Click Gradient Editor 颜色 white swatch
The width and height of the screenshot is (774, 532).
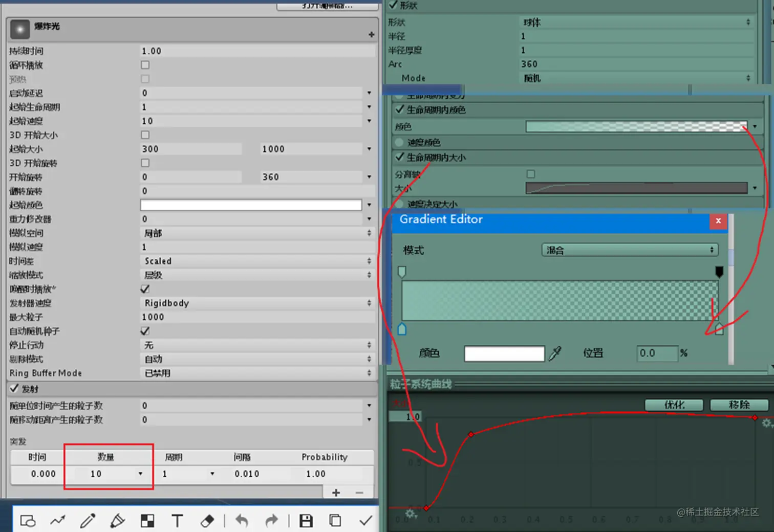pyautogui.click(x=504, y=353)
